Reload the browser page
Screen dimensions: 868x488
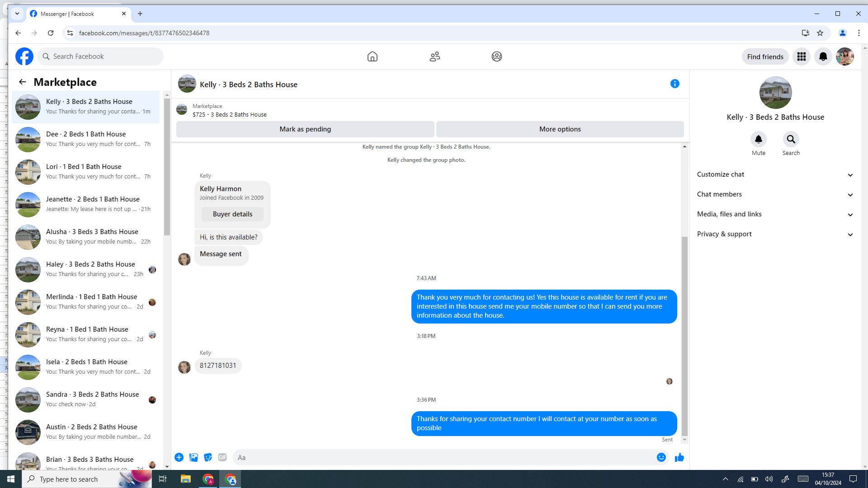(x=51, y=33)
